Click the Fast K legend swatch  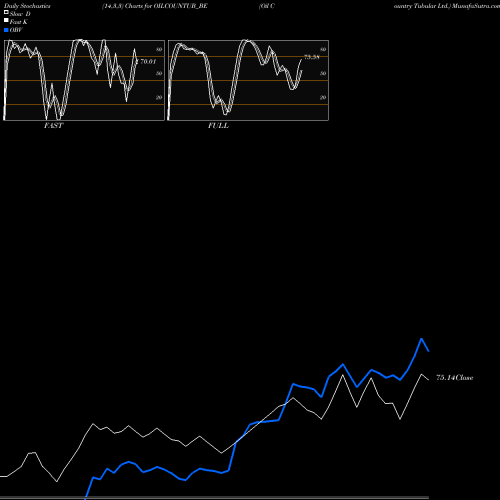click(6, 20)
